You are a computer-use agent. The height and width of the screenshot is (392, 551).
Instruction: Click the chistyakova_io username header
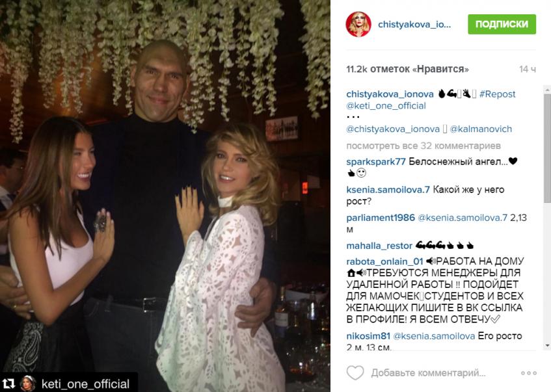coord(414,24)
